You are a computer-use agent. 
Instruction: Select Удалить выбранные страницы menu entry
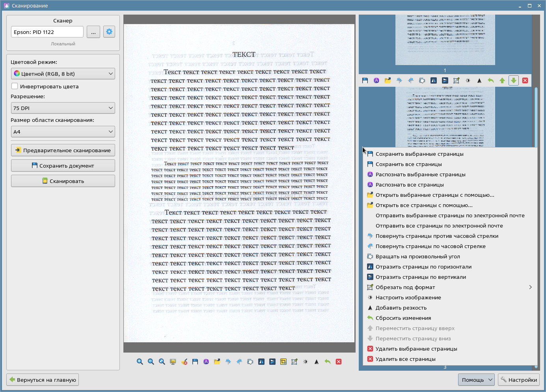pyautogui.click(x=416, y=349)
